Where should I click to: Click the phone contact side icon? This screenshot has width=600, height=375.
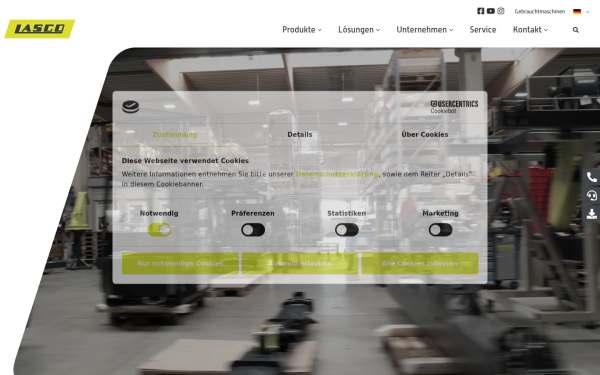tap(592, 177)
